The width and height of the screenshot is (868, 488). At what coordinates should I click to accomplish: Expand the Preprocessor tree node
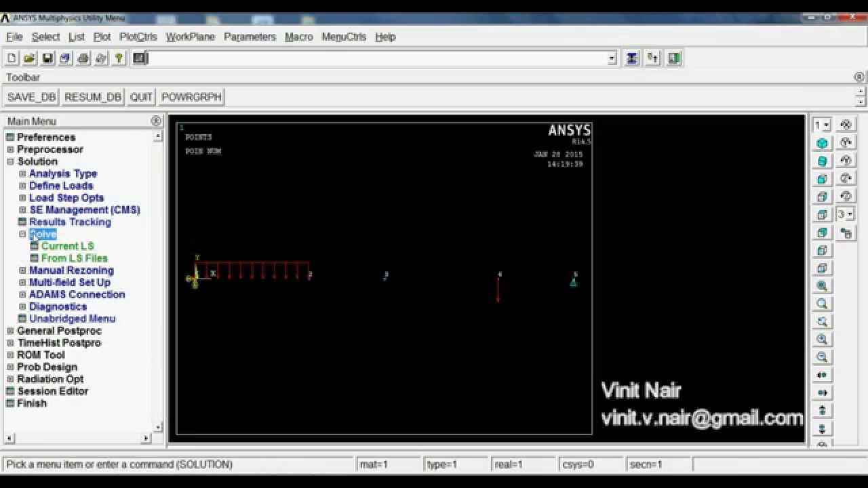(10, 150)
